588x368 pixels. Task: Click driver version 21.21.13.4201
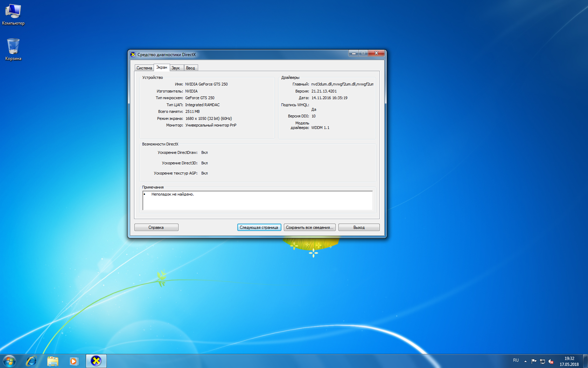(324, 91)
